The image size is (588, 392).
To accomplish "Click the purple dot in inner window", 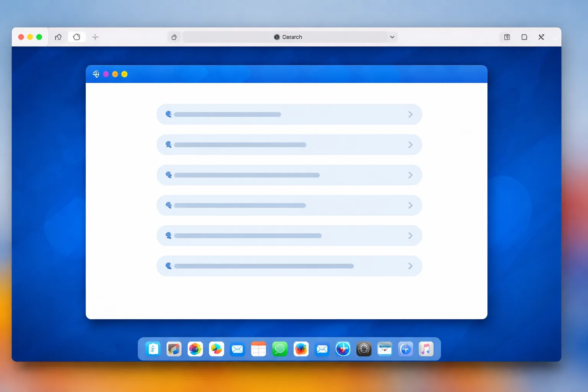I will point(106,74).
